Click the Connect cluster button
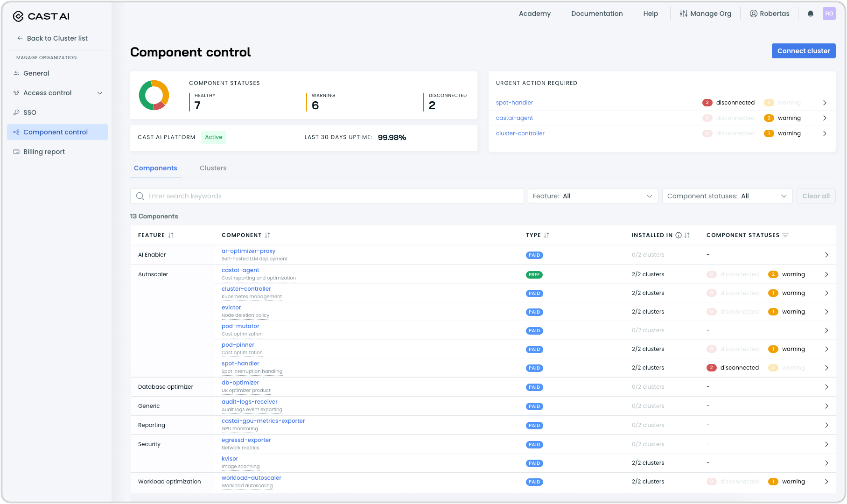The width and height of the screenshot is (847, 504). (x=804, y=51)
